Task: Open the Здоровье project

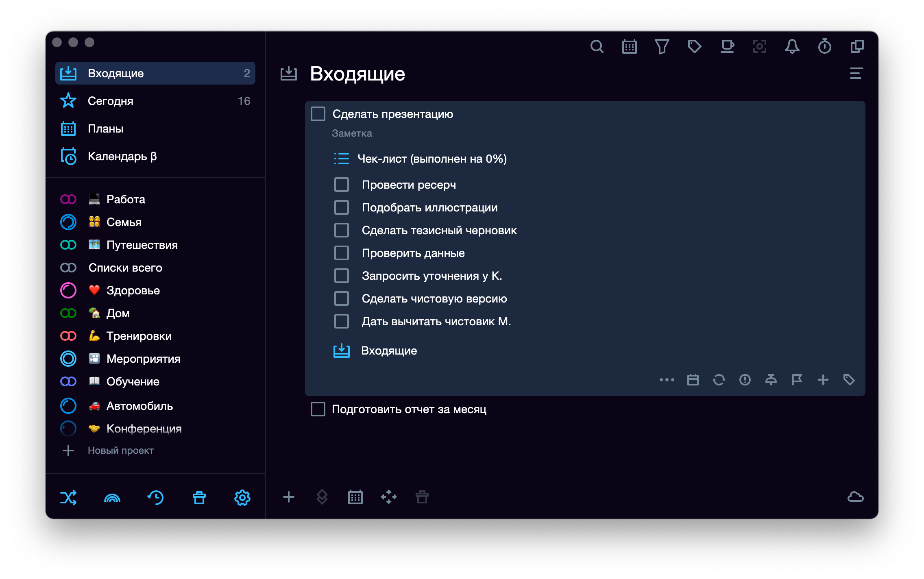Action: tap(155, 290)
